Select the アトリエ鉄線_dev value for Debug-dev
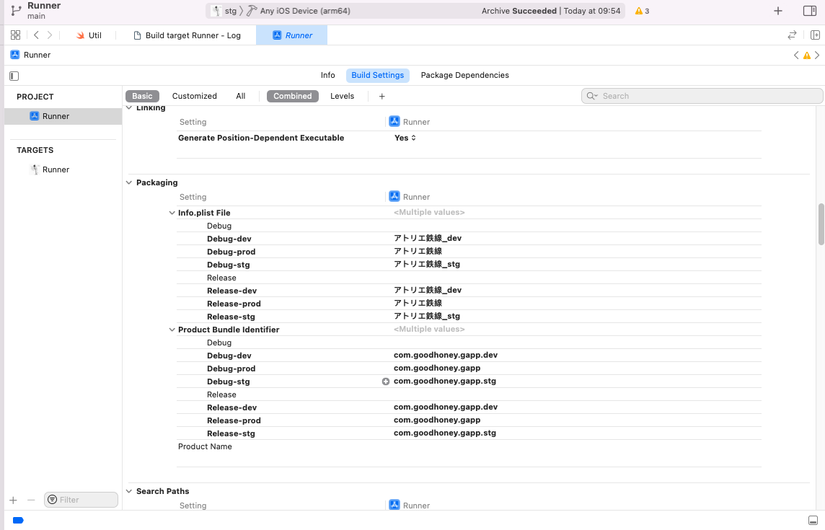 [x=427, y=238]
